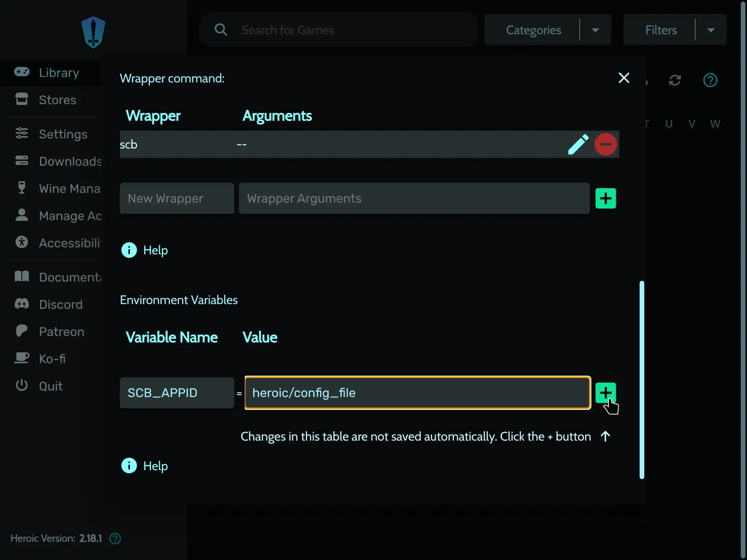The image size is (747, 560).
Task: Edit the scb wrapper entry
Action: pyautogui.click(x=579, y=144)
